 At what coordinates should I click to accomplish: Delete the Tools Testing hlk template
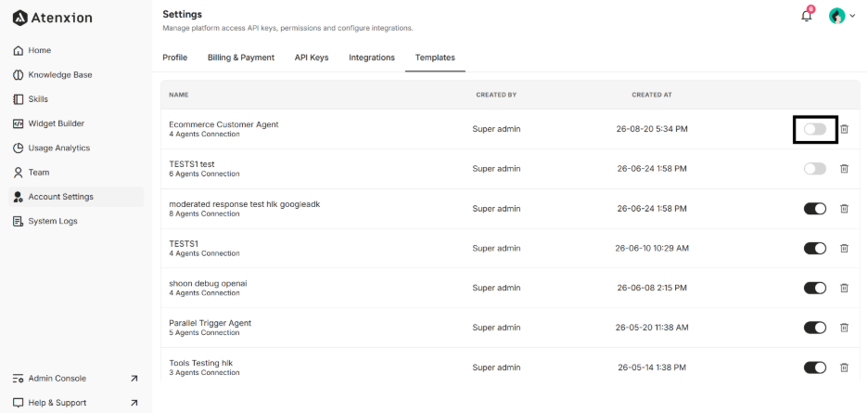(x=844, y=367)
